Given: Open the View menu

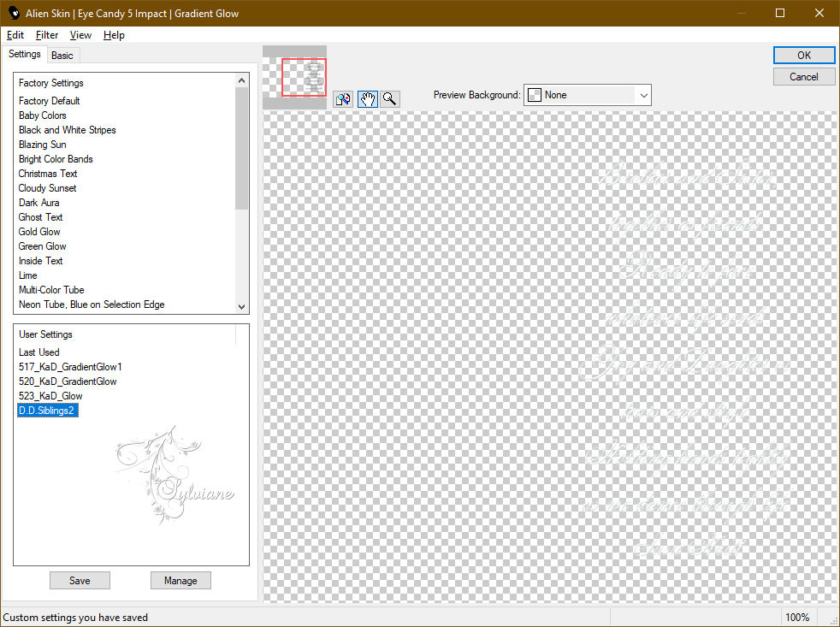Looking at the screenshot, I should tap(80, 35).
